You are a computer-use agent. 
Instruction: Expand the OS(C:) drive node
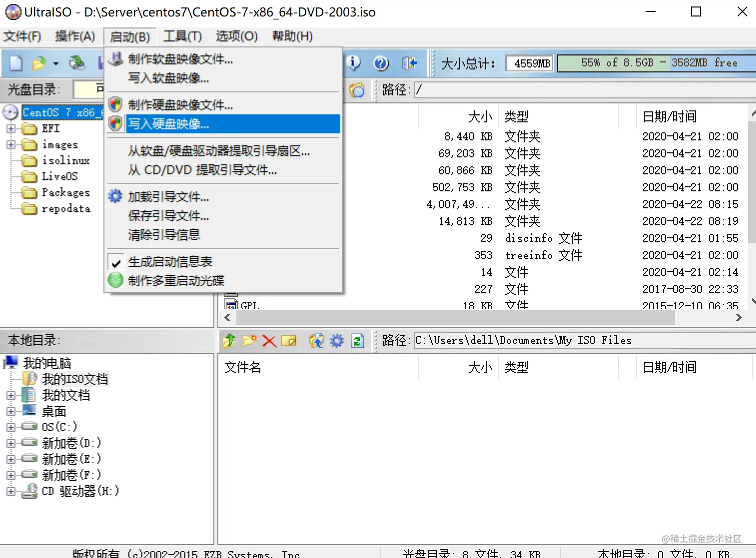[11, 428]
